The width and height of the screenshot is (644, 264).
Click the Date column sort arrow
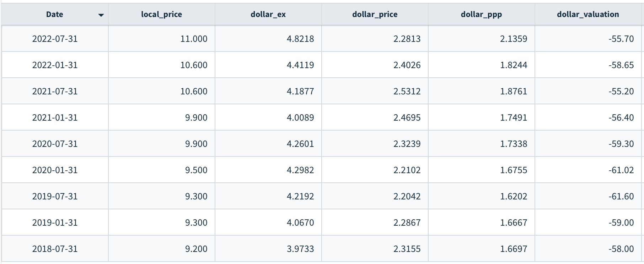[101, 15]
